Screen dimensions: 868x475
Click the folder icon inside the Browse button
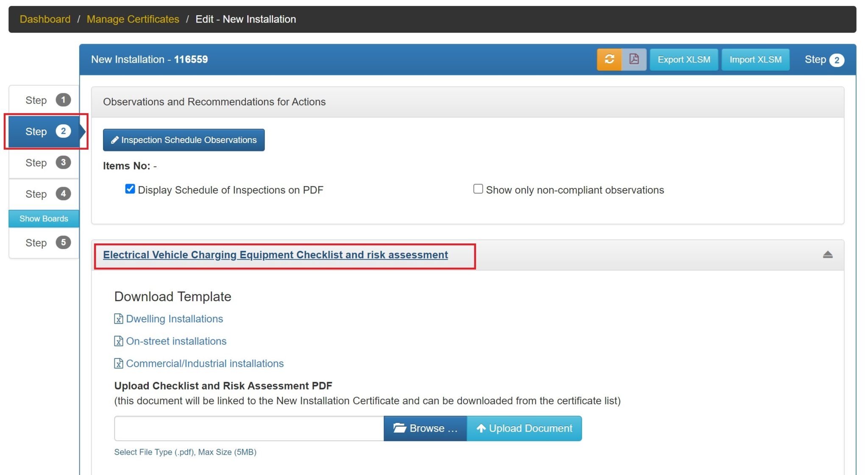pos(399,428)
